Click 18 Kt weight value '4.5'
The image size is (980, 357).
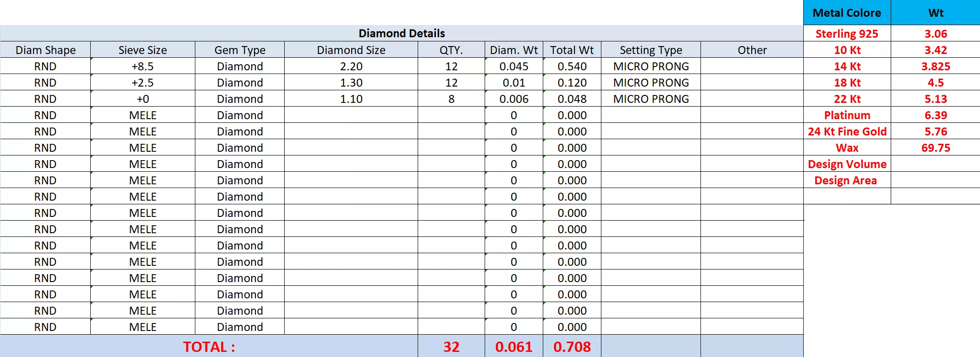pos(936,82)
